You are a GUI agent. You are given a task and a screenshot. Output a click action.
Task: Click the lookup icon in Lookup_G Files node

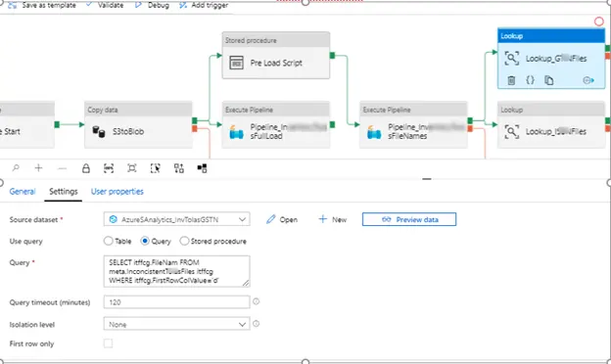tap(512, 59)
